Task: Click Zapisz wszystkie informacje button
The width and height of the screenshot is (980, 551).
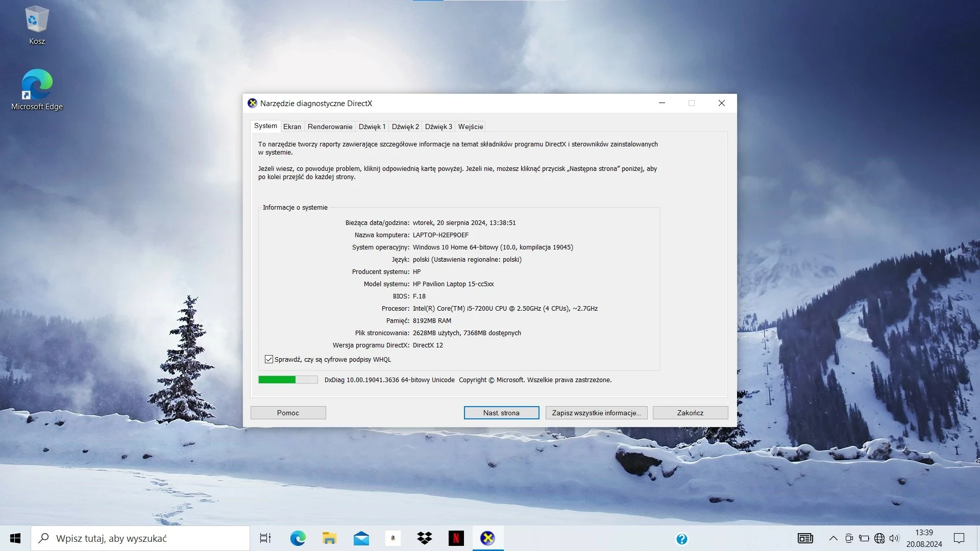Action: (x=596, y=413)
